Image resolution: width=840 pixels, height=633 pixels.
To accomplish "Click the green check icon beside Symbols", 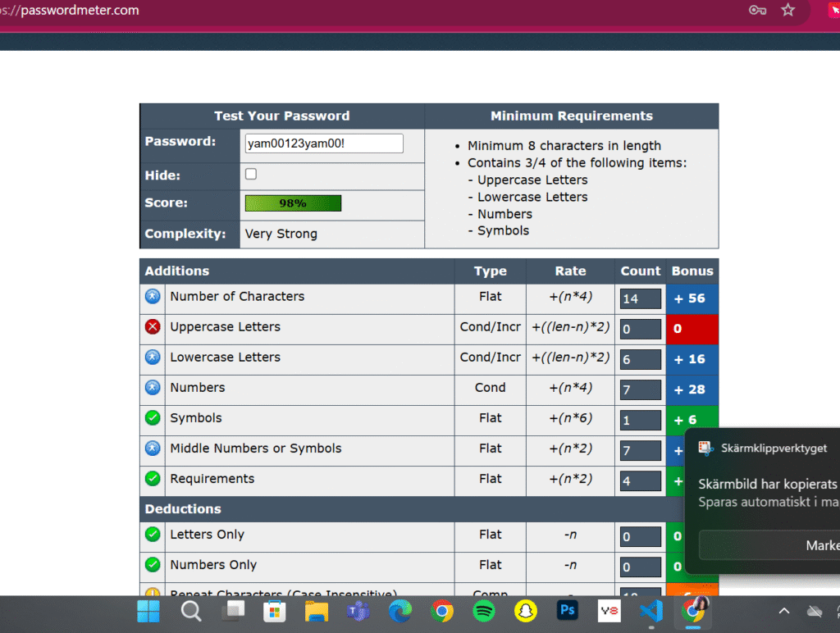I will (153, 417).
